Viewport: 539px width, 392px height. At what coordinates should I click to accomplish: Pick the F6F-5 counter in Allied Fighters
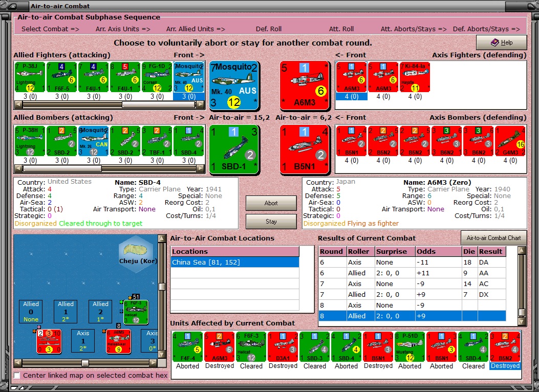pos(61,77)
